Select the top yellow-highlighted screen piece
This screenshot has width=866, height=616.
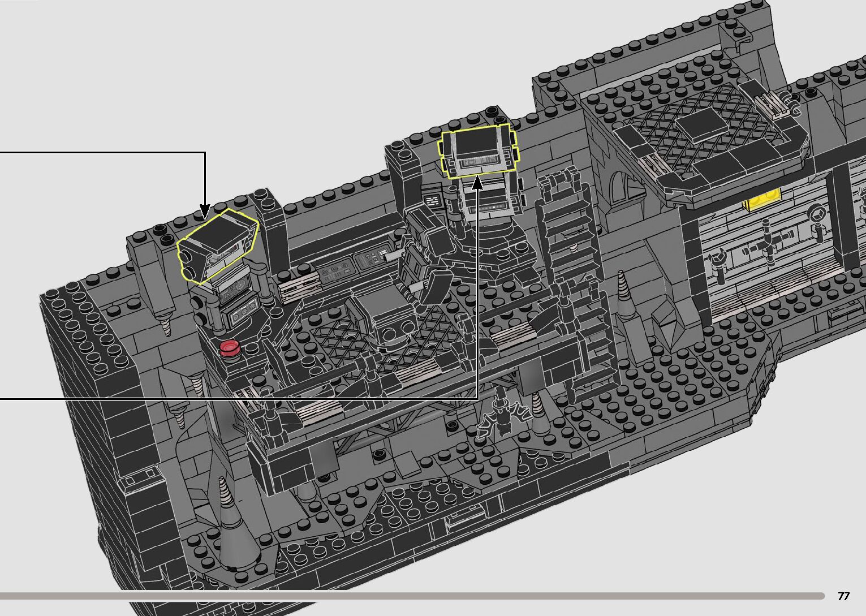pos(479,152)
